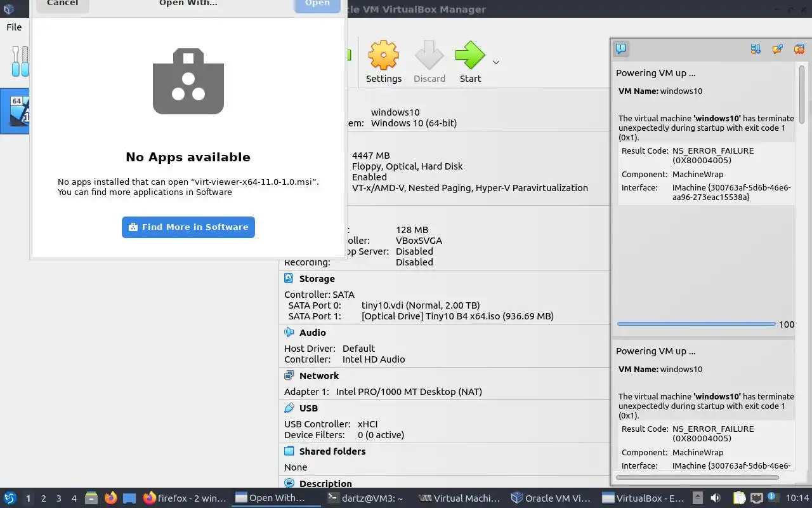Click the sort notifications icon in the panel header
Screen dimensions: 812x508
756,48
